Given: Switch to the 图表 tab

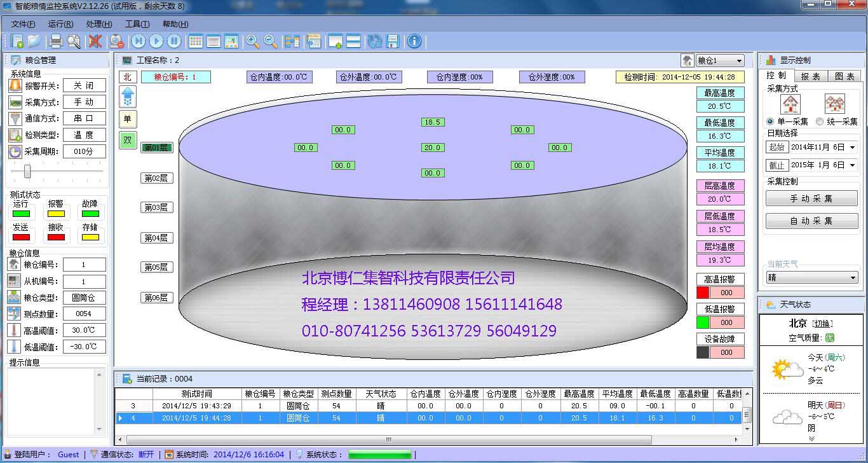Looking at the screenshot, I should (844, 76).
